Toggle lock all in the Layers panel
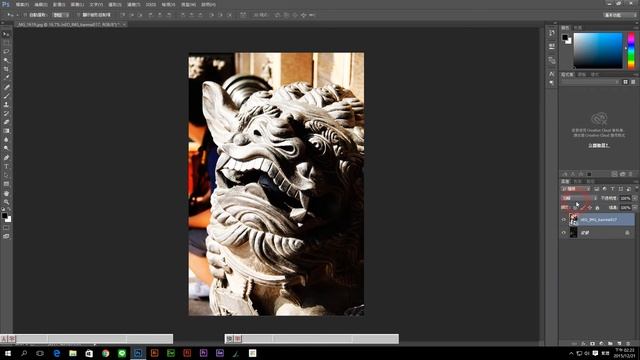The width and height of the screenshot is (640, 360). pyautogui.click(x=597, y=208)
